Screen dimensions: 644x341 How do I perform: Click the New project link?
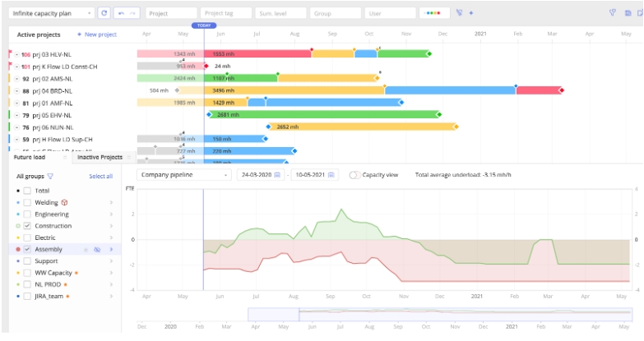(x=97, y=35)
